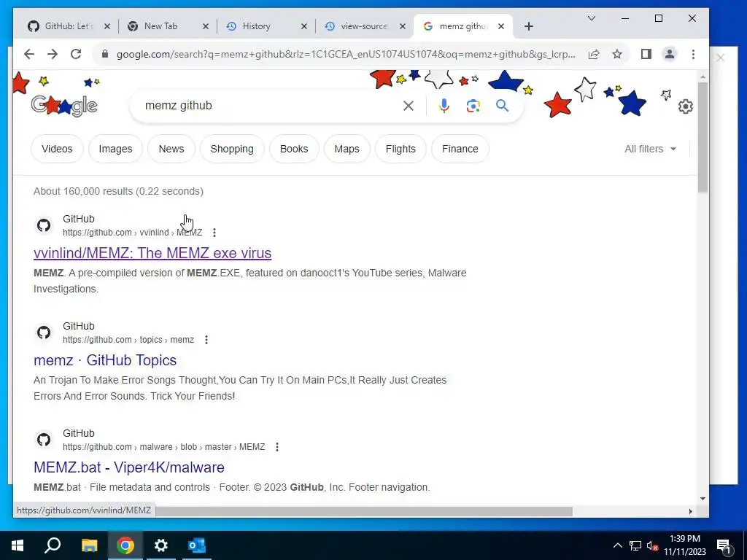
Task: Close the New Tab tab
Action: tap(206, 26)
